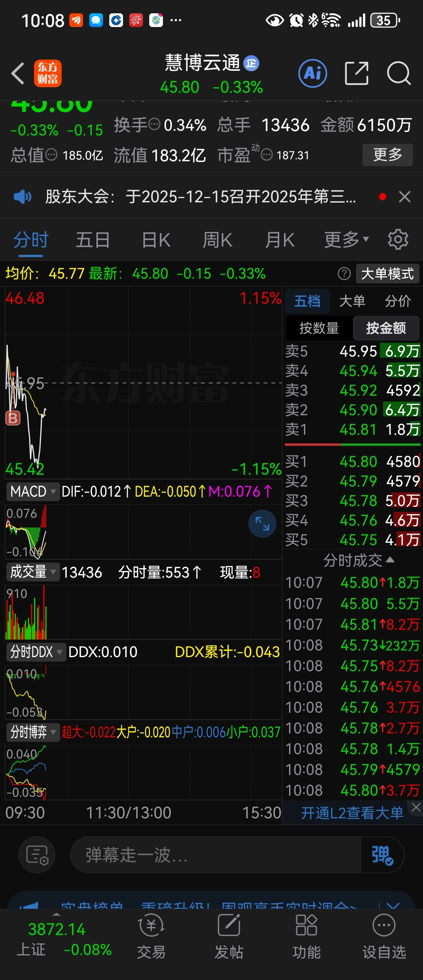Select the 分时 chart tab
Viewport: 423px width, 980px height.
(x=31, y=240)
